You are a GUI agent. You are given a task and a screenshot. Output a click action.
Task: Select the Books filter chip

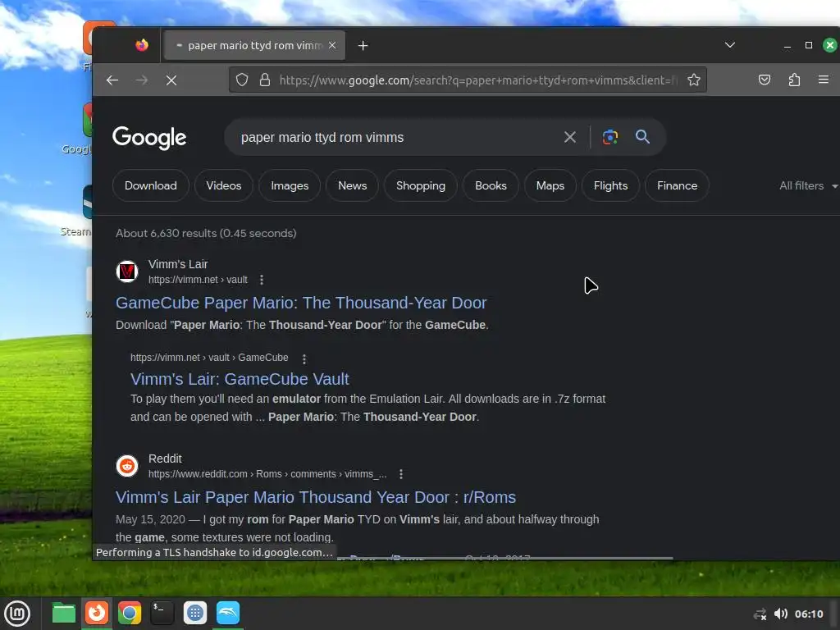[491, 186]
